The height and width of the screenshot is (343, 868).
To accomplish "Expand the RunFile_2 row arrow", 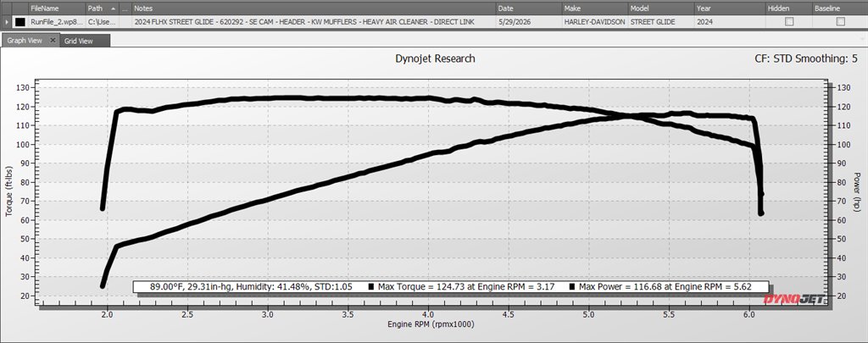I will (x=6, y=22).
